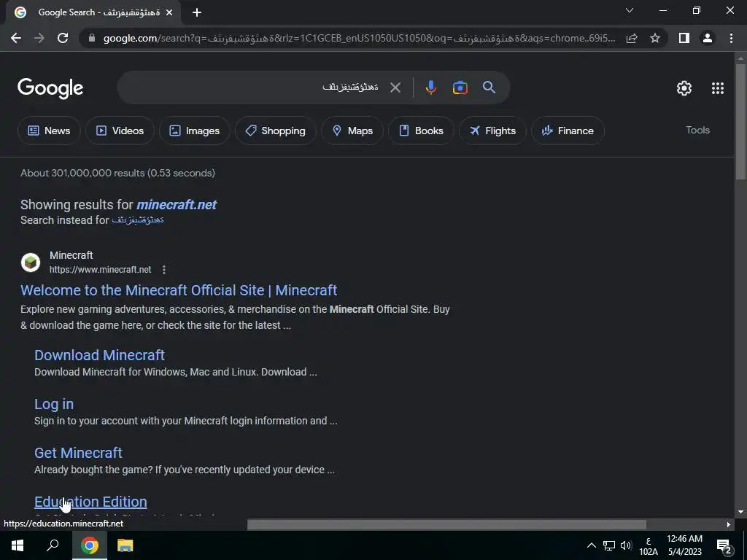Share this page using the share icon
Screen dimensions: 747x560
(632, 38)
